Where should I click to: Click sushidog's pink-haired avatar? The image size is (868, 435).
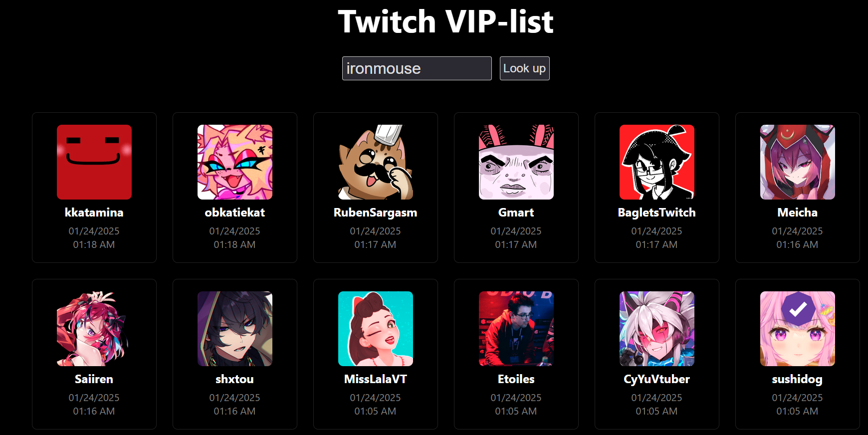coord(798,329)
